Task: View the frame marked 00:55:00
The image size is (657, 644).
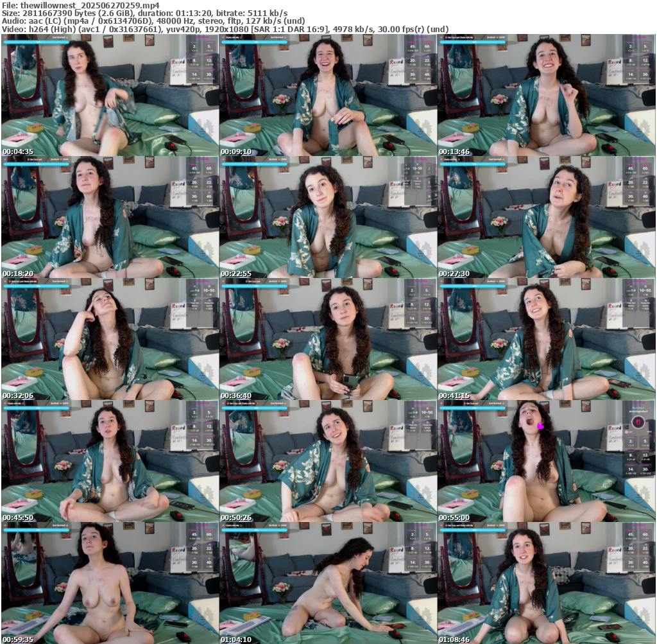Action: tap(547, 461)
